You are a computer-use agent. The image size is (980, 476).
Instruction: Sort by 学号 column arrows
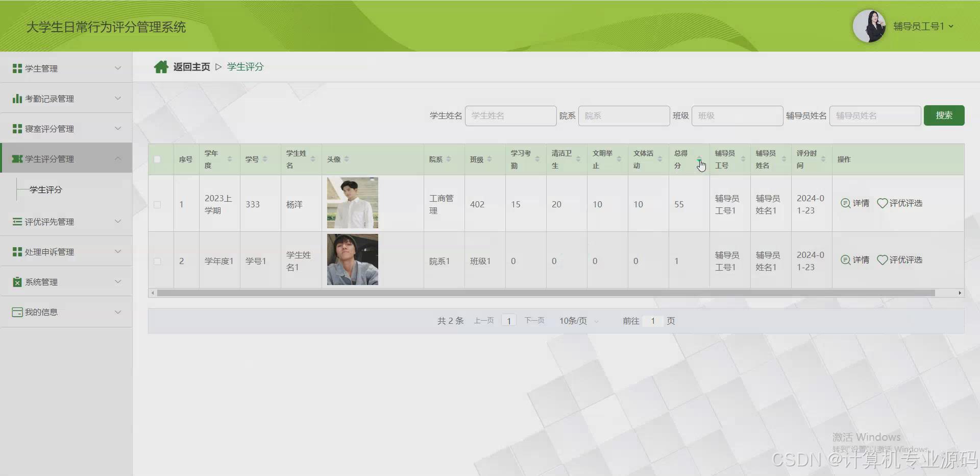(x=265, y=159)
